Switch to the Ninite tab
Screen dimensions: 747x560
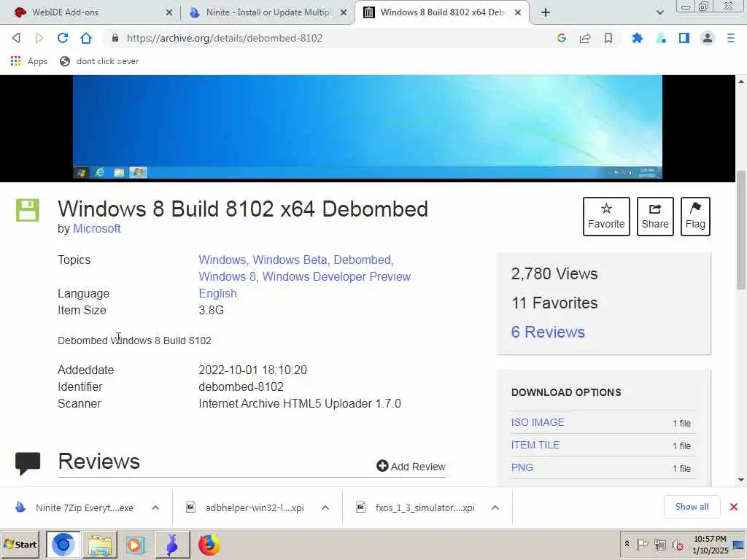268,12
